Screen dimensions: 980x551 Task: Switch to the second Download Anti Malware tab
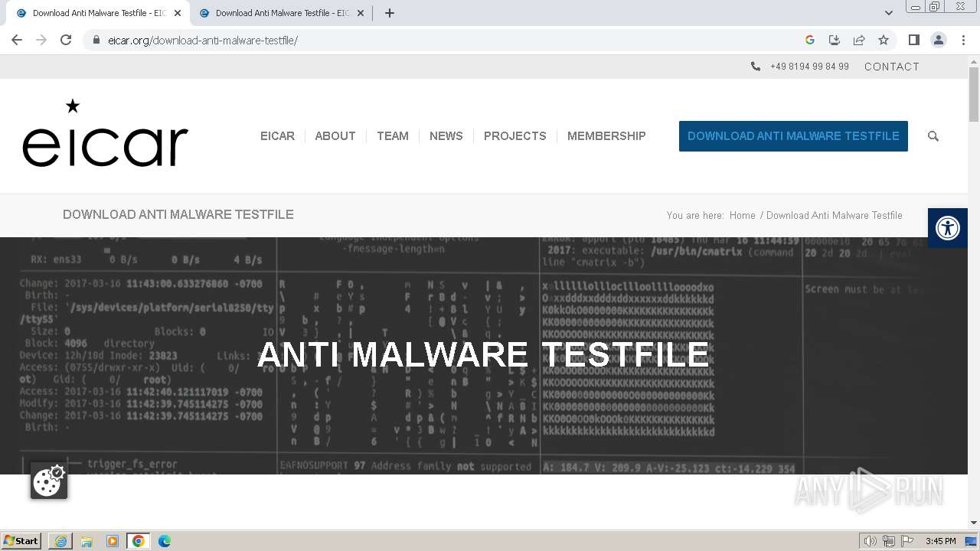[x=280, y=13]
